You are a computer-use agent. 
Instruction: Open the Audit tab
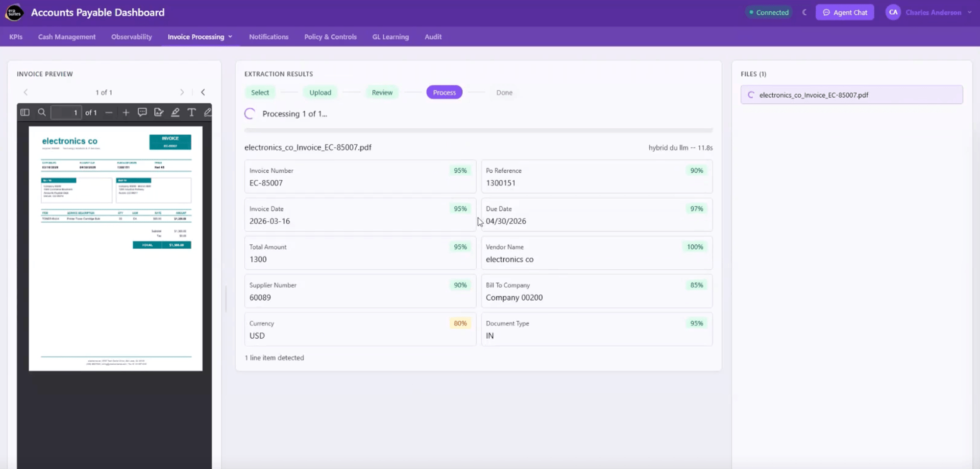point(433,37)
